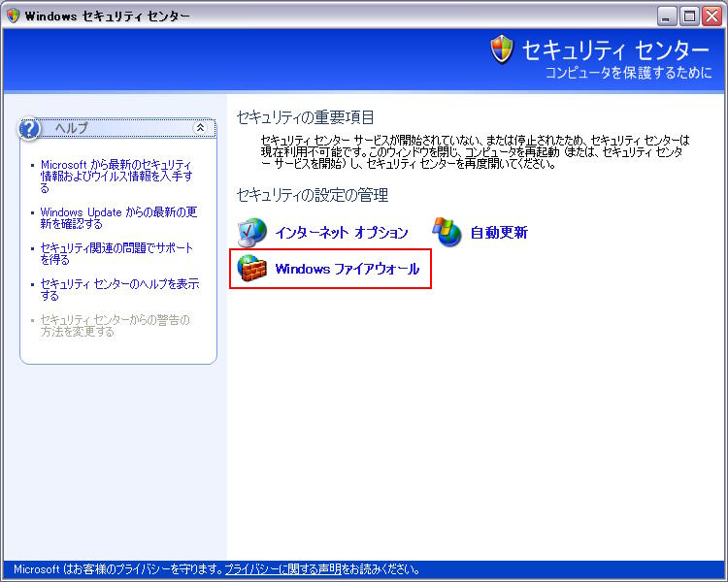Click the コンピュータを保護するために subtitle
Screen dimensions: 728x582
click(x=629, y=73)
